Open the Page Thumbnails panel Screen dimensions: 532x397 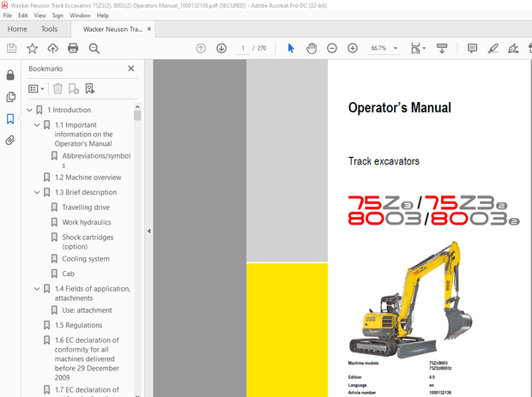[x=10, y=97]
